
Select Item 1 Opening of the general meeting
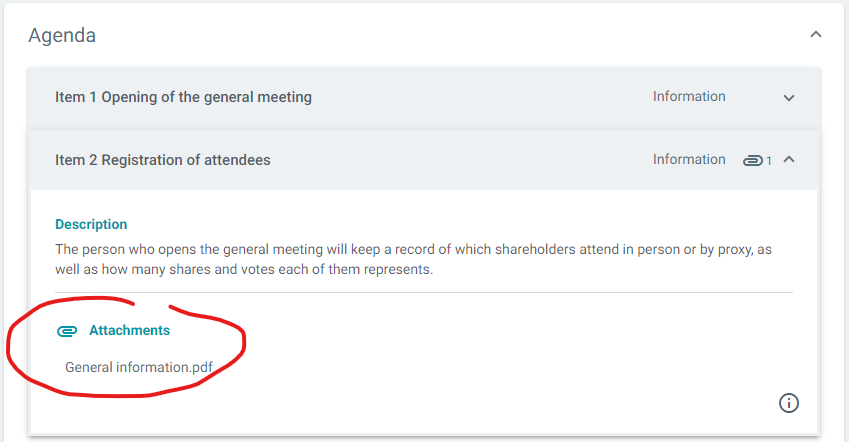tap(183, 97)
